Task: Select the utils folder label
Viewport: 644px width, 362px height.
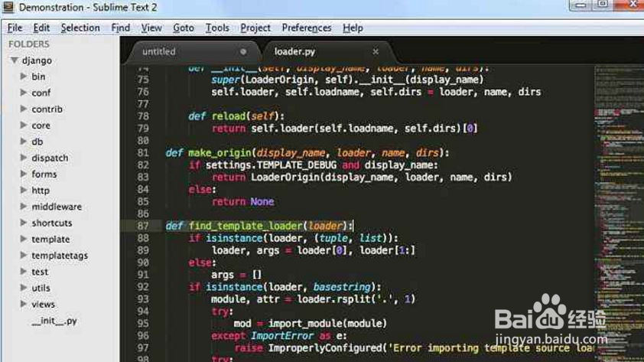Action: pyautogui.click(x=41, y=289)
